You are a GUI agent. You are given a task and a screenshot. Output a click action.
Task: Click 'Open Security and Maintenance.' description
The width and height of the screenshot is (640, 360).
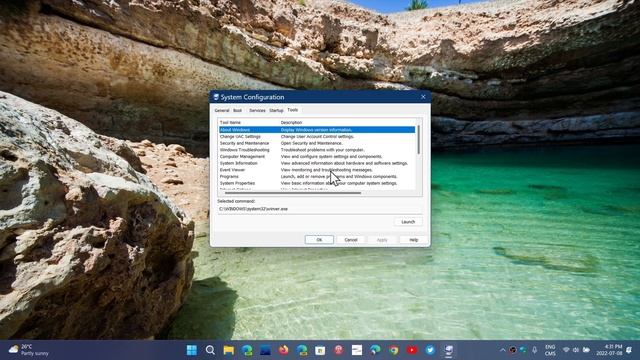(311, 143)
